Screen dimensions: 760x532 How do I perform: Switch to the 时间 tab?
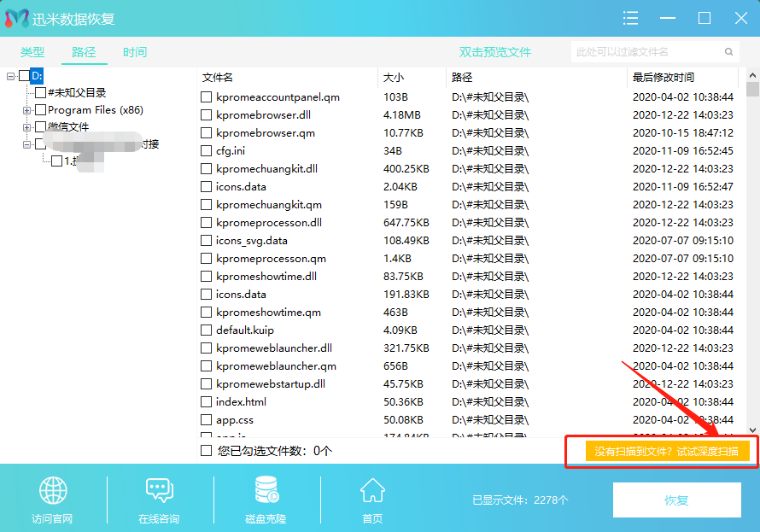(x=134, y=52)
